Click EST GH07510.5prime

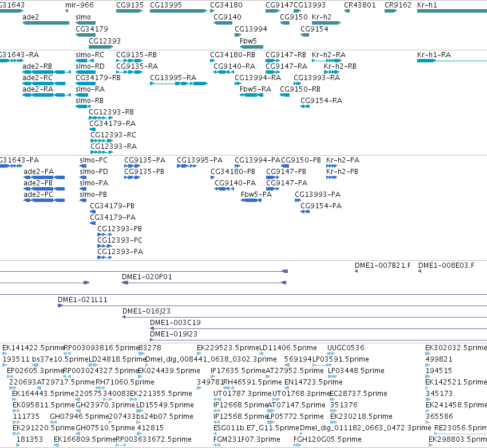(x=105, y=428)
